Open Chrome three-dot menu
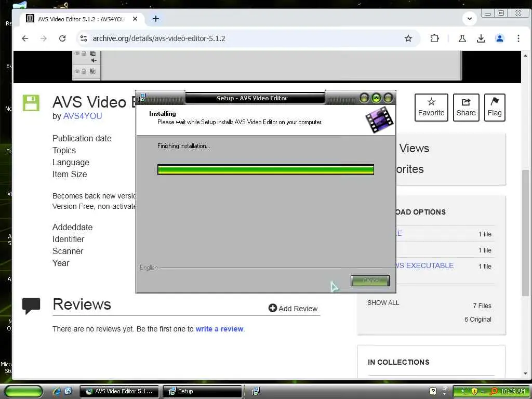The height and width of the screenshot is (399, 532). click(518, 38)
